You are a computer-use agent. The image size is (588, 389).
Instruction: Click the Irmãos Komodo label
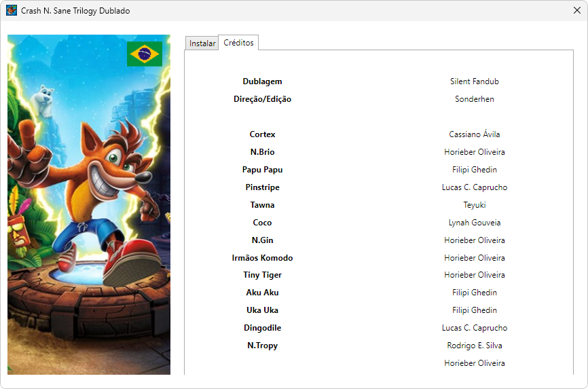(262, 258)
